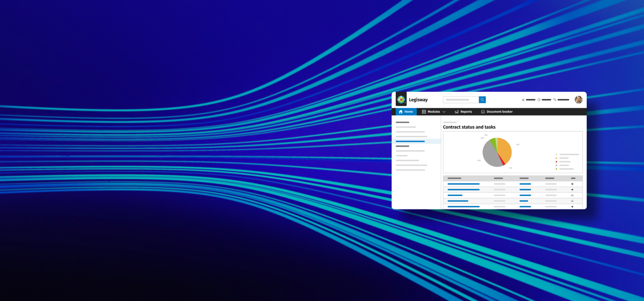Click lightning bolt icon in last table row
This screenshot has width=644, height=301.
572,207
